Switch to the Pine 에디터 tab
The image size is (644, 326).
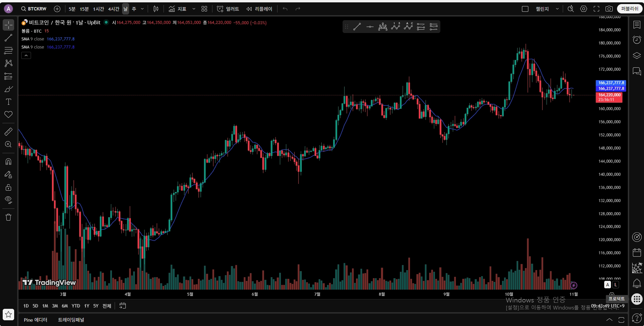click(x=35, y=320)
